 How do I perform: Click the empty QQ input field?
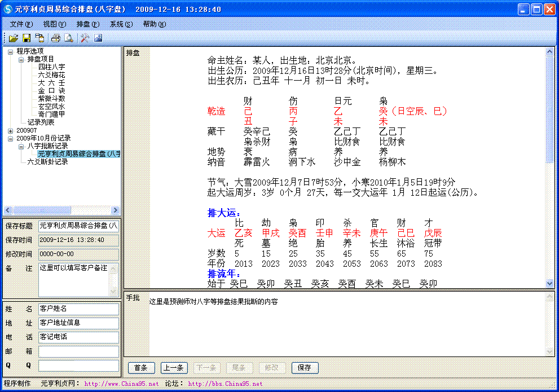(79, 365)
